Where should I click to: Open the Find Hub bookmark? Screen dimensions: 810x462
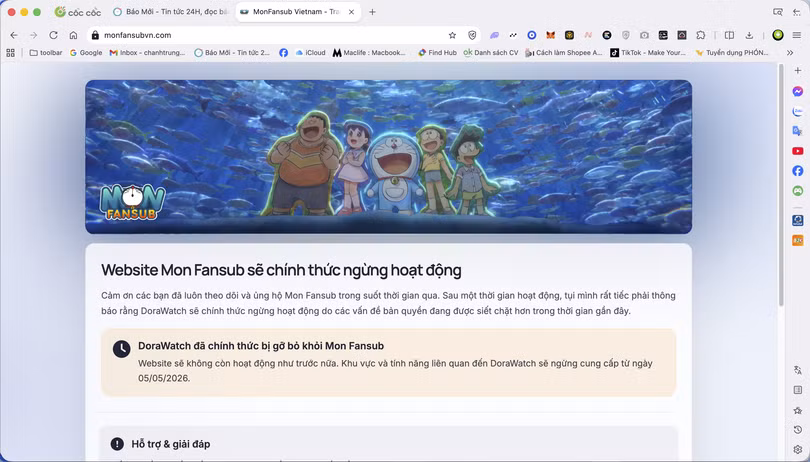pos(437,53)
